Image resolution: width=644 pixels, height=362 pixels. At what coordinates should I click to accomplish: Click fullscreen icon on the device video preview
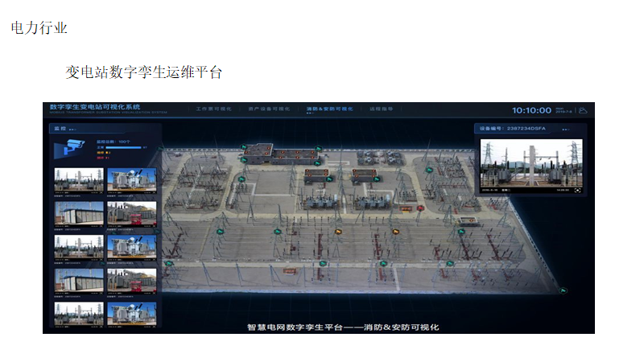click(576, 190)
